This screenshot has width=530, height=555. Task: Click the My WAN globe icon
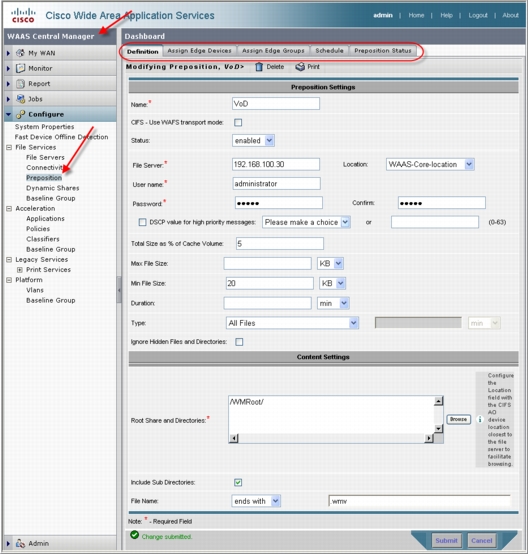coord(21,53)
